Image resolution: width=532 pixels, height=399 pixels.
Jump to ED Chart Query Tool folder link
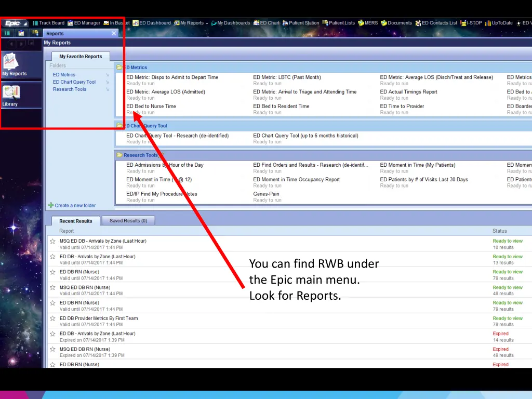(74, 82)
